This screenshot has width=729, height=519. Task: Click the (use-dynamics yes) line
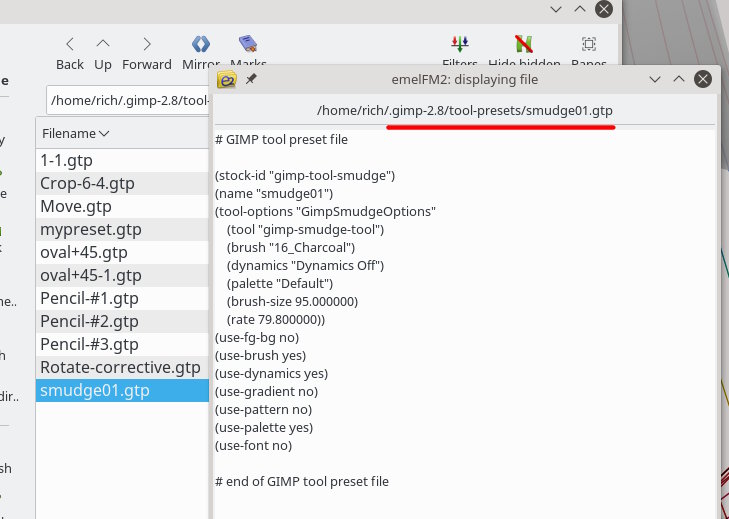(272, 374)
